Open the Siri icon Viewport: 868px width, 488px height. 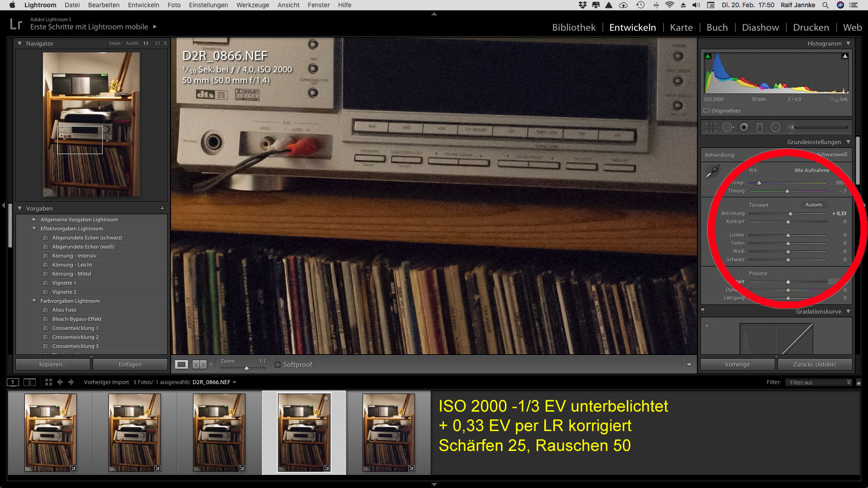tap(840, 5)
